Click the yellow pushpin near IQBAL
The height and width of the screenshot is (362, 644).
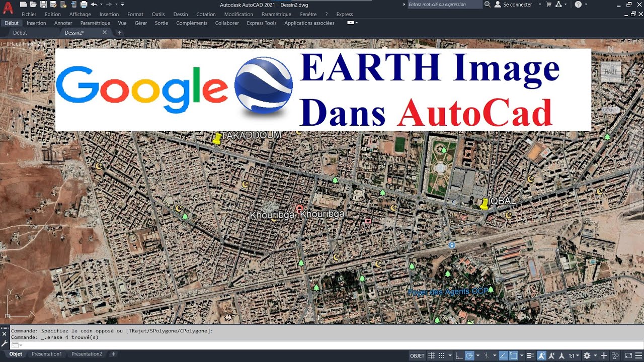[484, 204]
